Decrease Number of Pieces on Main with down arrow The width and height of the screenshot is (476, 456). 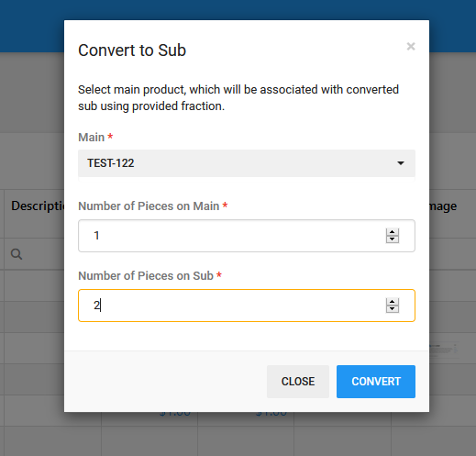pyautogui.click(x=393, y=239)
